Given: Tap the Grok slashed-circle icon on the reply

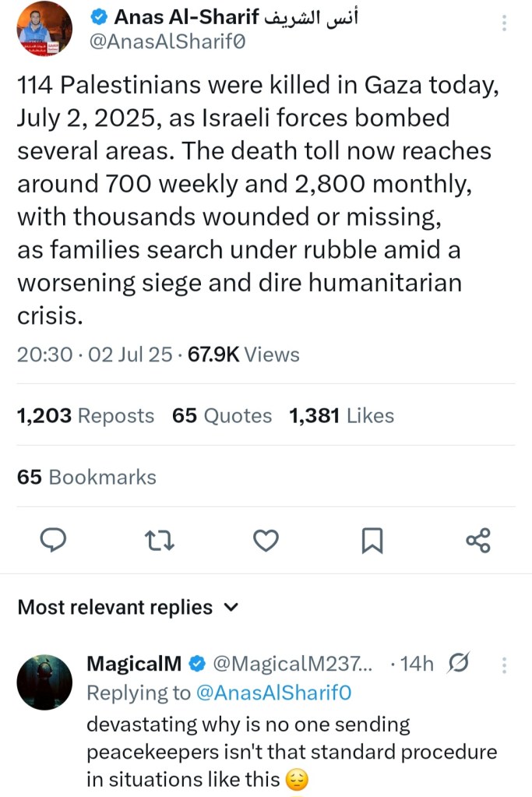Looking at the screenshot, I should [x=460, y=664].
